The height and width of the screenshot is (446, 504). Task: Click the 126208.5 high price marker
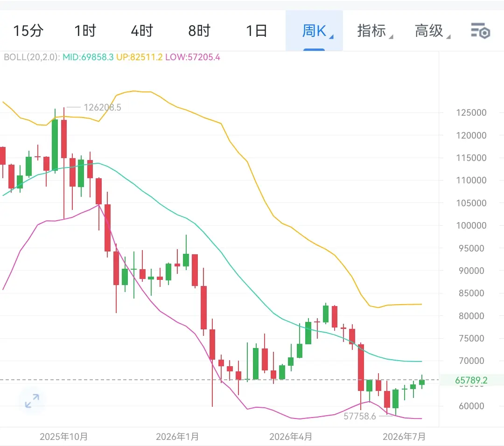pyautogui.click(x=102, y=107)
